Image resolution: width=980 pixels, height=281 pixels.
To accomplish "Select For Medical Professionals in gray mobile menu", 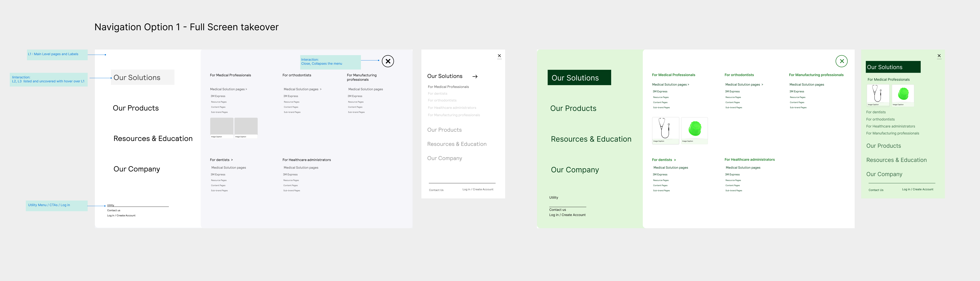I will tap(448, 87).
